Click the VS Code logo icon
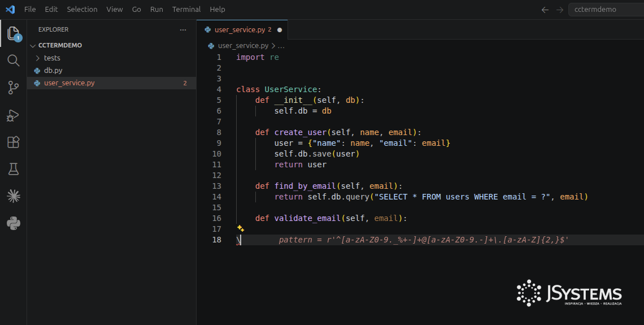The width and height of the screenshot is (644, 325). [x=10, y=9]
